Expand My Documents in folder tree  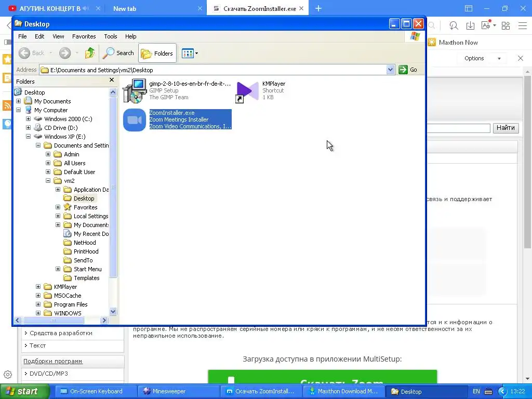click(19, 101)
